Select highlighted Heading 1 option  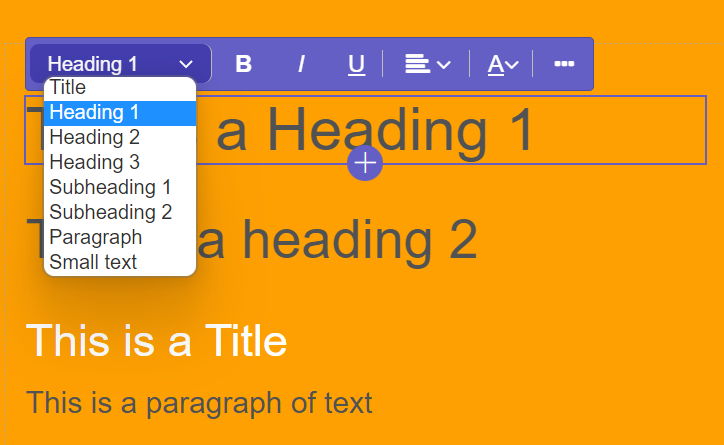120,113
